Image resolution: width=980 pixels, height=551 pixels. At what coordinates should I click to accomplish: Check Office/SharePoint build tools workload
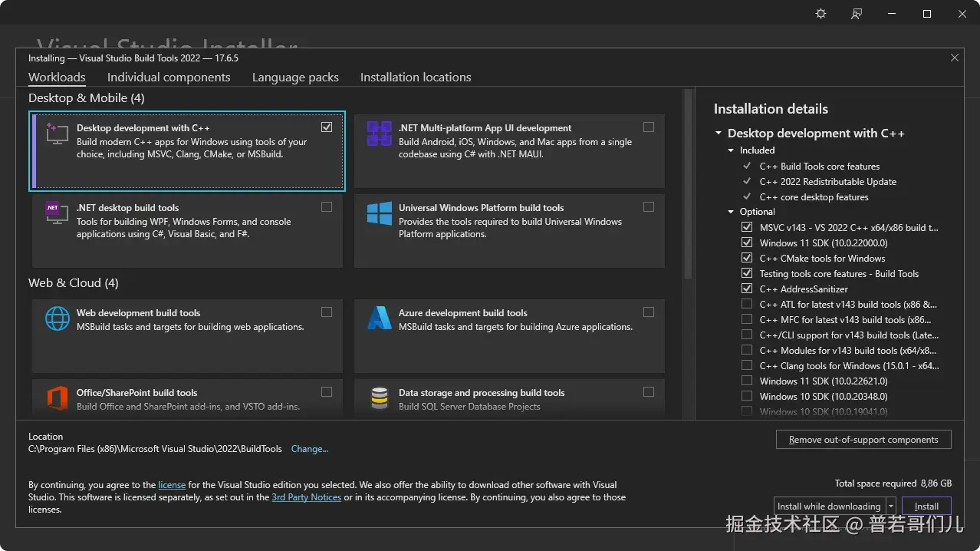pyautogui.click(x=327, y=392)
